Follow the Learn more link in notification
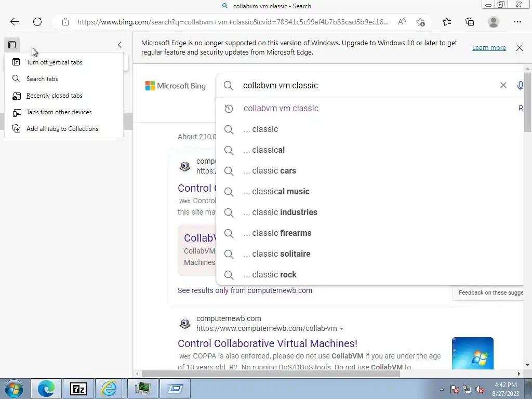The width and height of the screenshot is (532, 399). coord(489,47)
